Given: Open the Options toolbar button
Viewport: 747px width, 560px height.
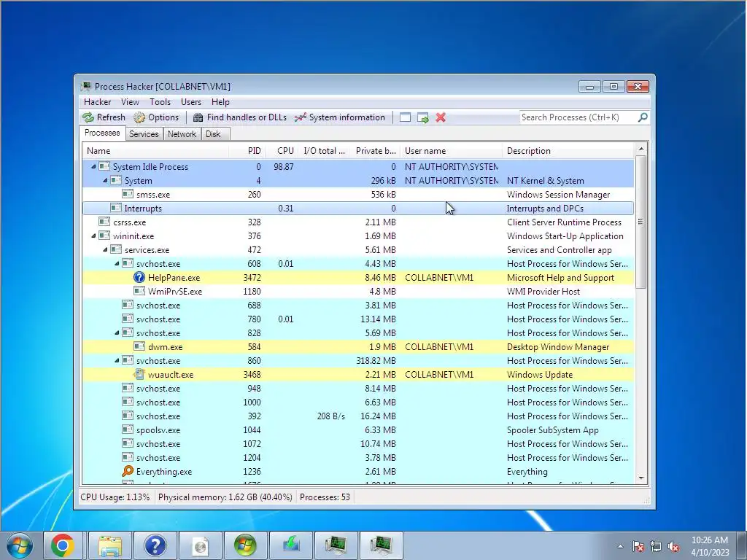Looking at the screenshot, I should (x=156, y=117).
